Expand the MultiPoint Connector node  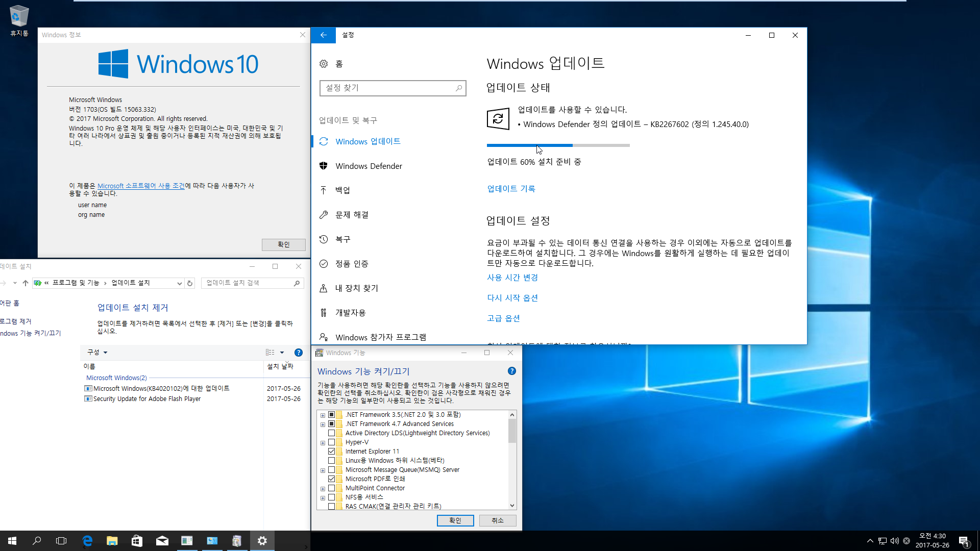pyautogui.click(x=323, y=489)
